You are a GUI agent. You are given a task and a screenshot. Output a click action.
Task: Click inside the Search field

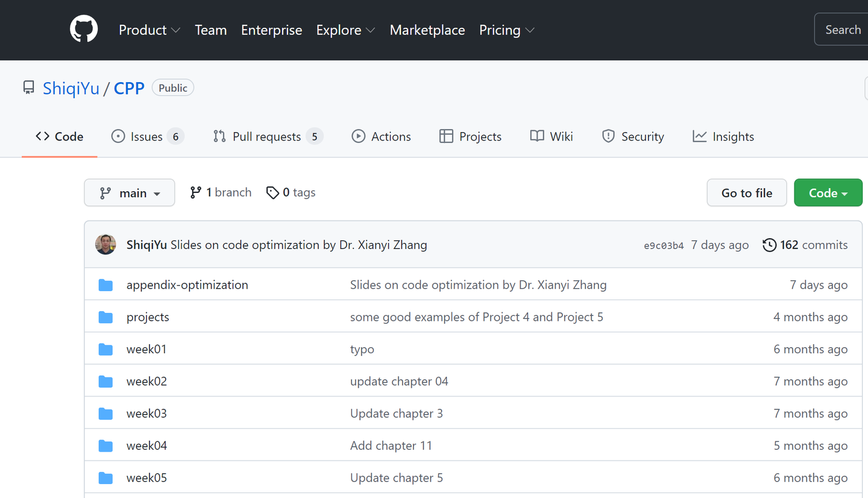coord(841,30)
